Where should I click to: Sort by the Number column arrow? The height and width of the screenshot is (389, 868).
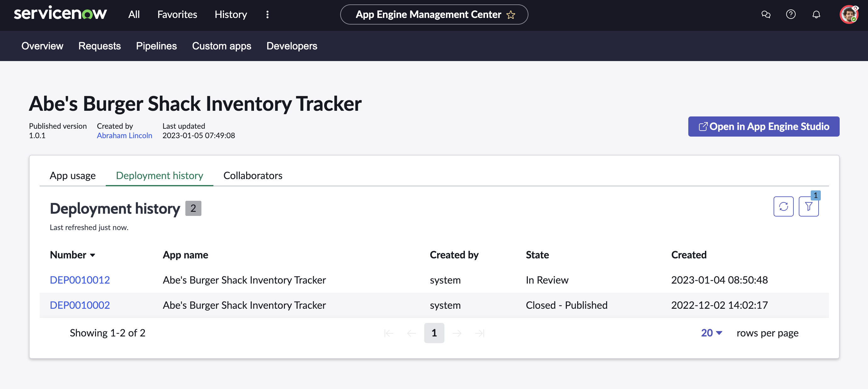click(x=93, y=255)
